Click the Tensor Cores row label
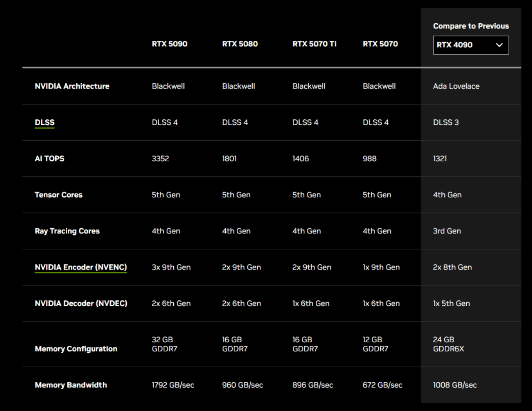 tap(59, 195)
